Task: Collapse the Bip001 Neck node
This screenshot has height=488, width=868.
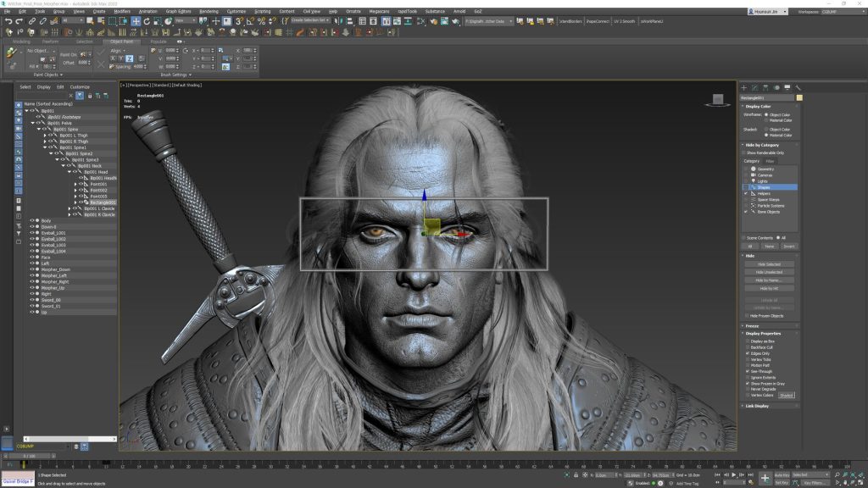Action: coord(63,166)
